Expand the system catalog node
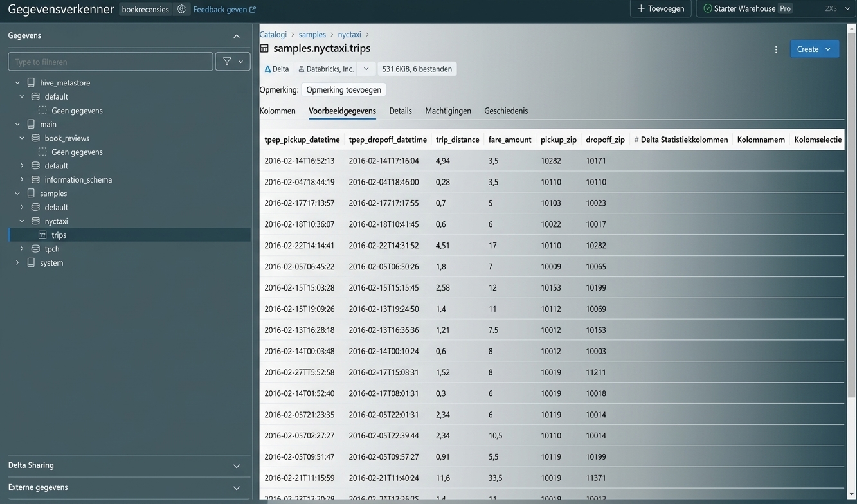 coord(17,262)
